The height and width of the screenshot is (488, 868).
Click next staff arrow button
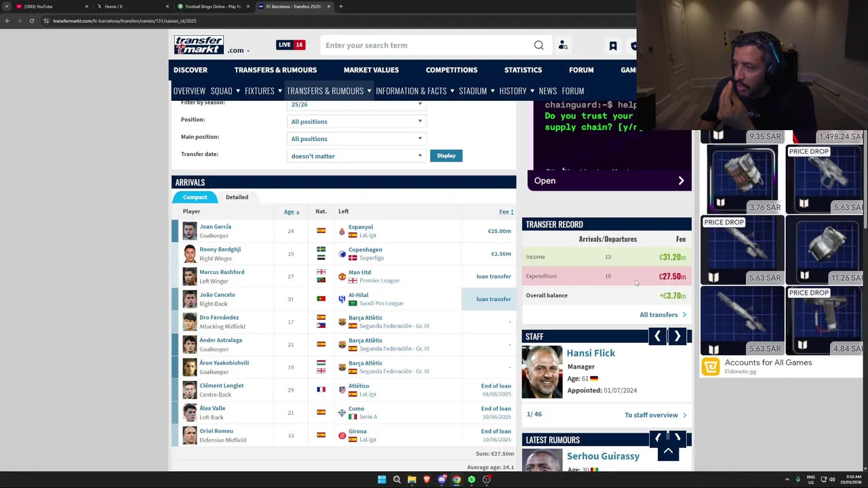(677, 336)
